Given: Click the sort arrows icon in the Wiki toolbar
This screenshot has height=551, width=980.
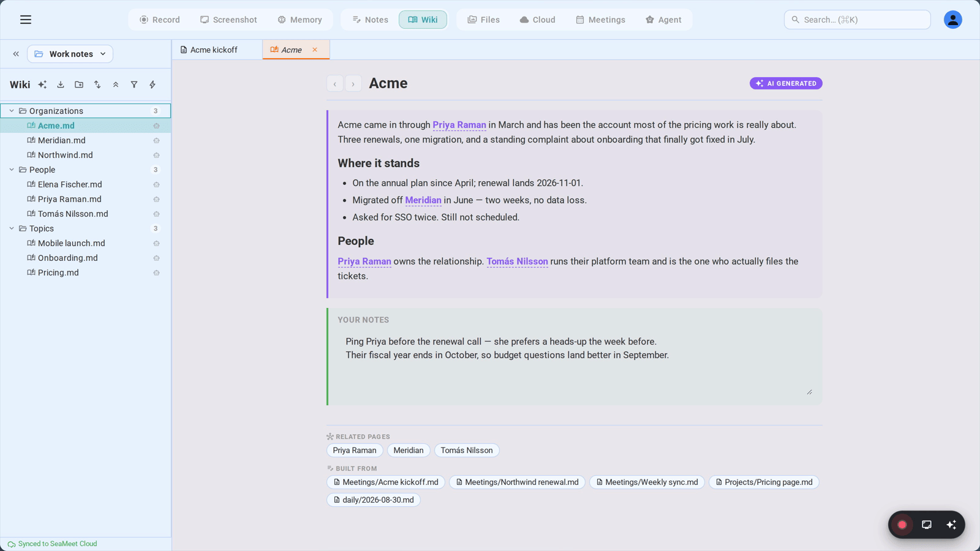Looking at the screenshot, I should 97,84.
